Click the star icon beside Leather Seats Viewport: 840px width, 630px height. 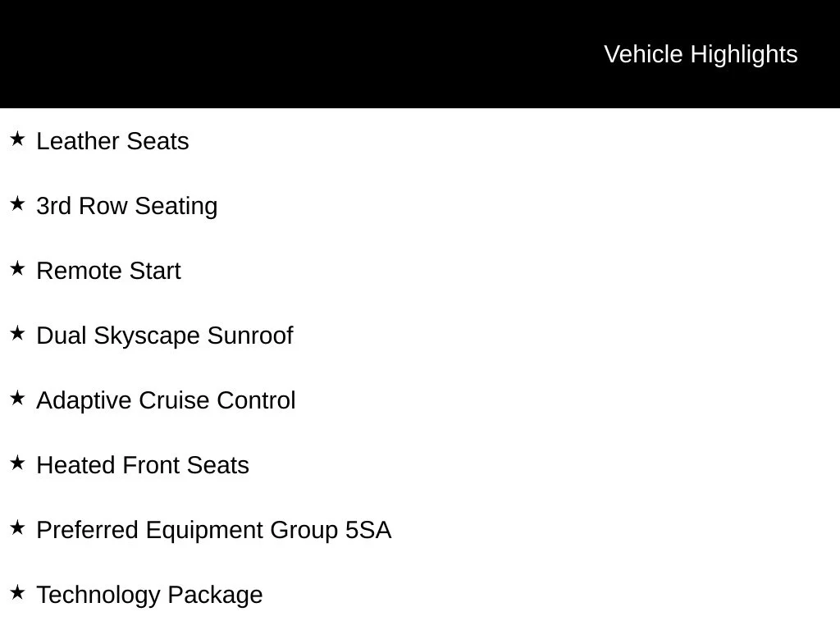17,139
